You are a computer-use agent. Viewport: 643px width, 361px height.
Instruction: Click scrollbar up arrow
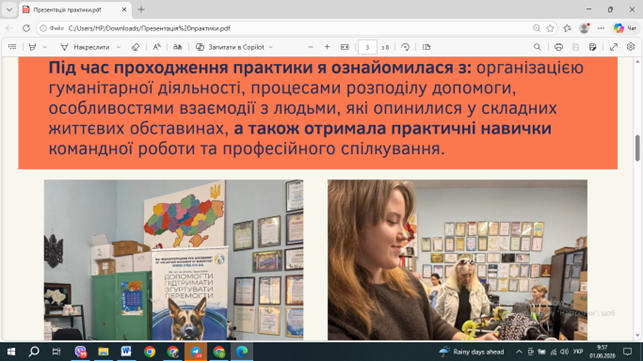pos(638,62)
